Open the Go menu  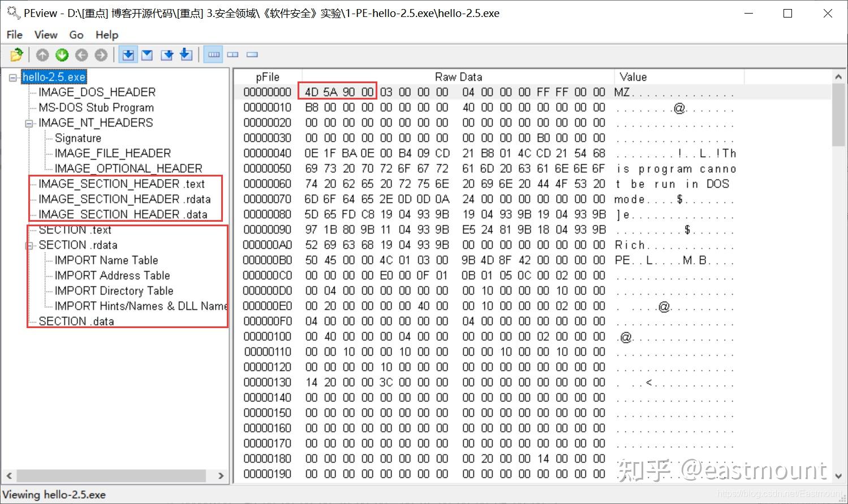(x=76, y=35)
